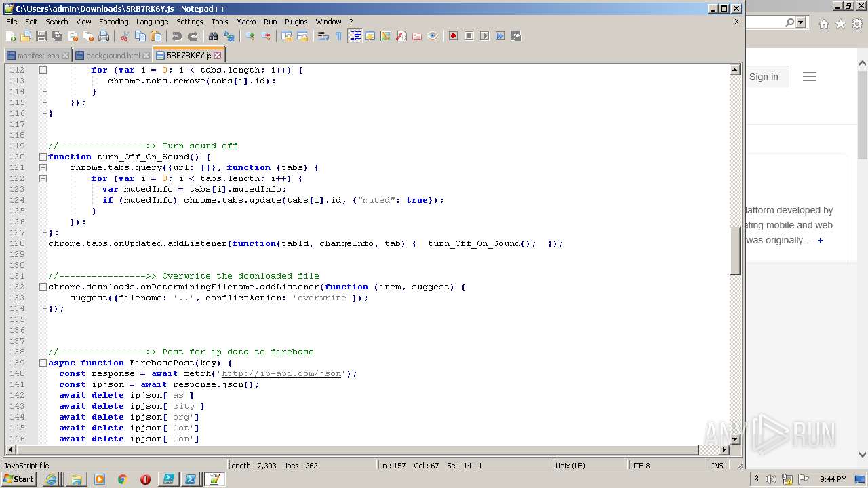Click the Cut scissors icon
The width and height of the screenshot is (868, 488).
125,36
